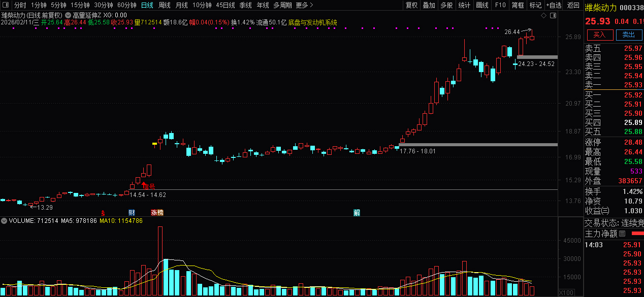The height and width of the screenshot is (297, 644).
Task: Select the 45日线 chart tab
Action: [226, 5]
